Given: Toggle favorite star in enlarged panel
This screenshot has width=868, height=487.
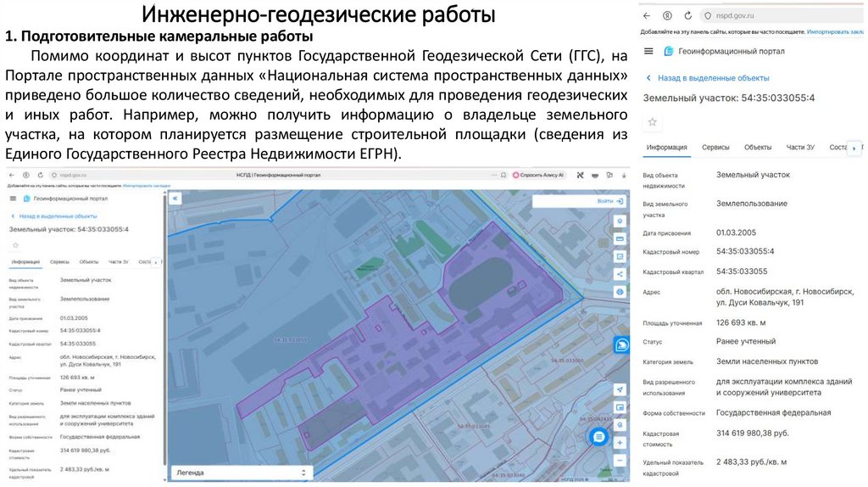Looking at the screenshot, I should pyautogui.click(x=652, y=122).
